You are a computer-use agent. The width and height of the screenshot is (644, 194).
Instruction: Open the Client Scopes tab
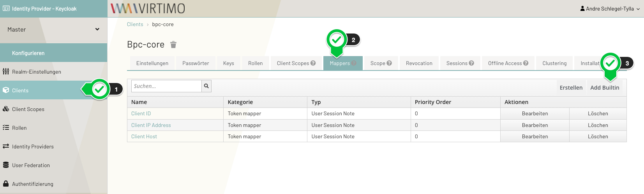click(296, 63)
